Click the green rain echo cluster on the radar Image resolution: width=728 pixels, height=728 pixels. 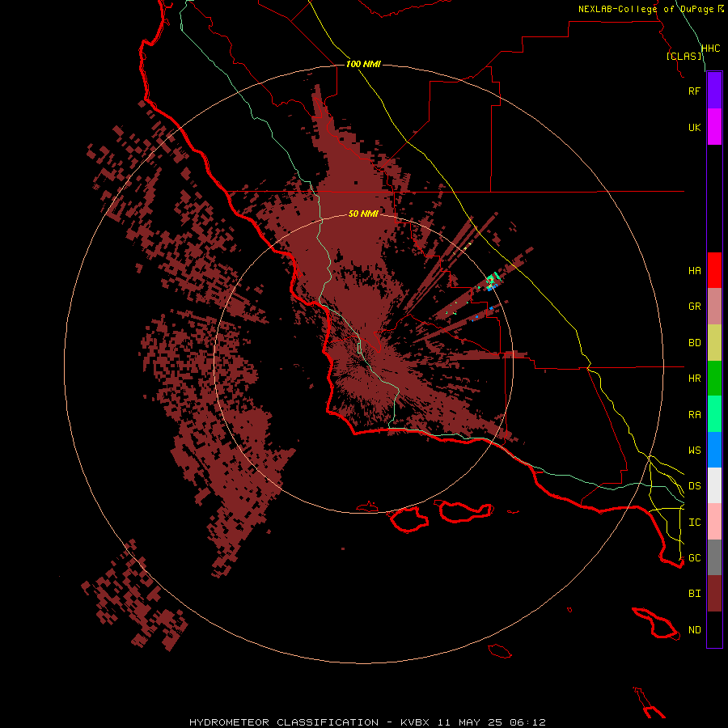point(492,281)
